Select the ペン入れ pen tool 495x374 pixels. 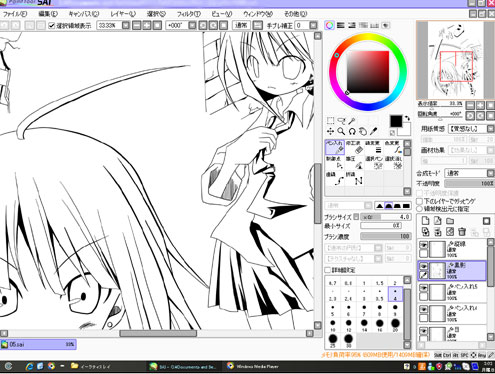tap(335, 147)
